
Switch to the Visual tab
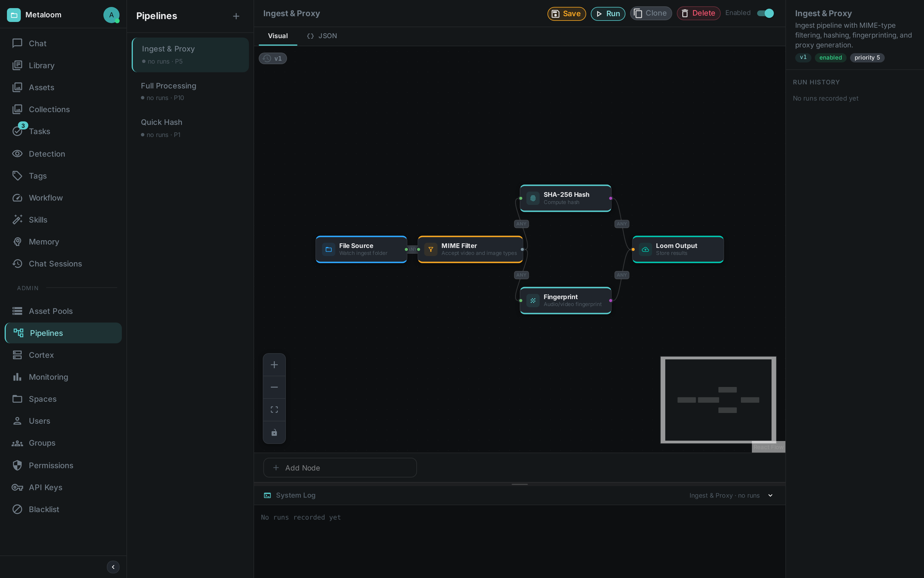[277, 36]
